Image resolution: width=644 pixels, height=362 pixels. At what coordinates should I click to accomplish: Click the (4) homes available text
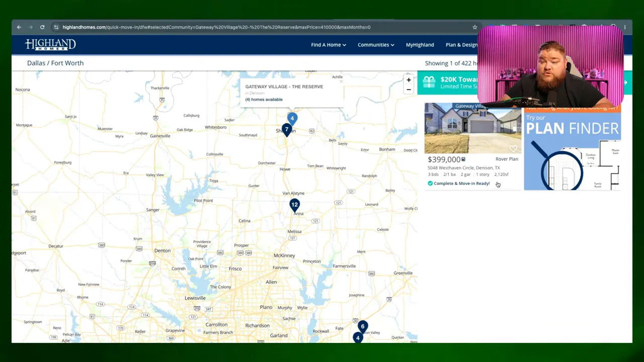[x=264, y=100]
